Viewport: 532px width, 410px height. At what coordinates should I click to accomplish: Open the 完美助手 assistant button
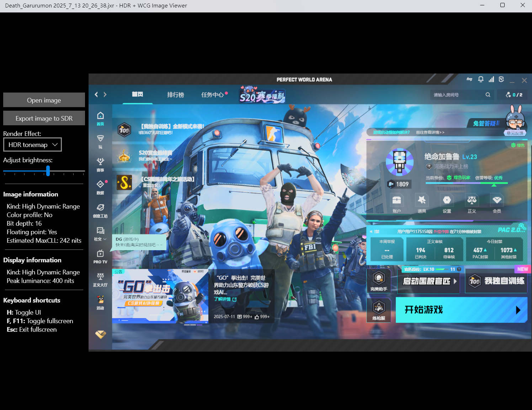[379, 280]
